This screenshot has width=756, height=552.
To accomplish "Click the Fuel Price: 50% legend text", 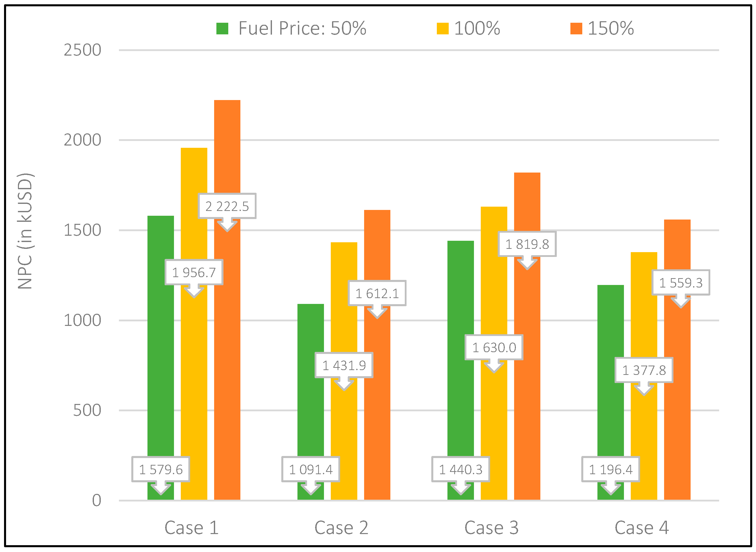I will pos(302,28).
